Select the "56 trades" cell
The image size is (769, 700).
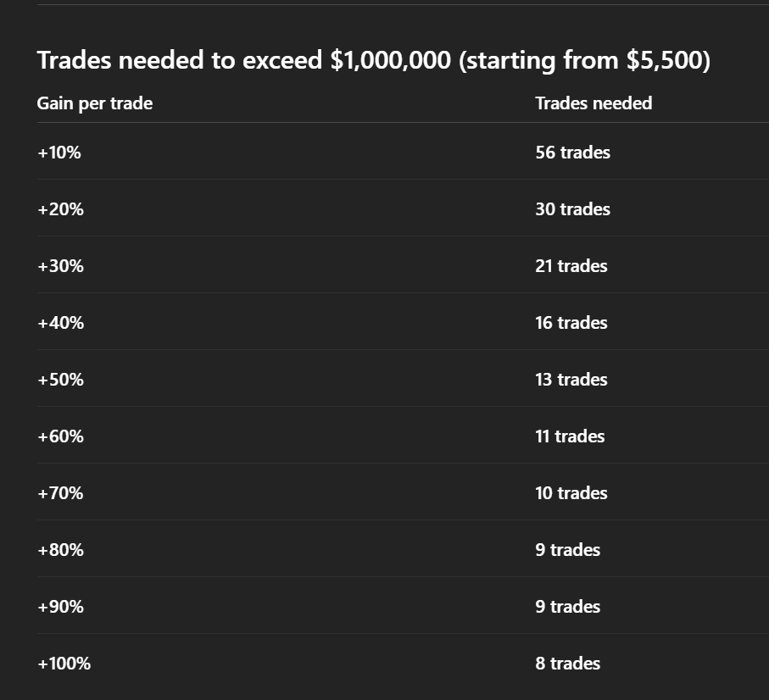coord(572,153)
